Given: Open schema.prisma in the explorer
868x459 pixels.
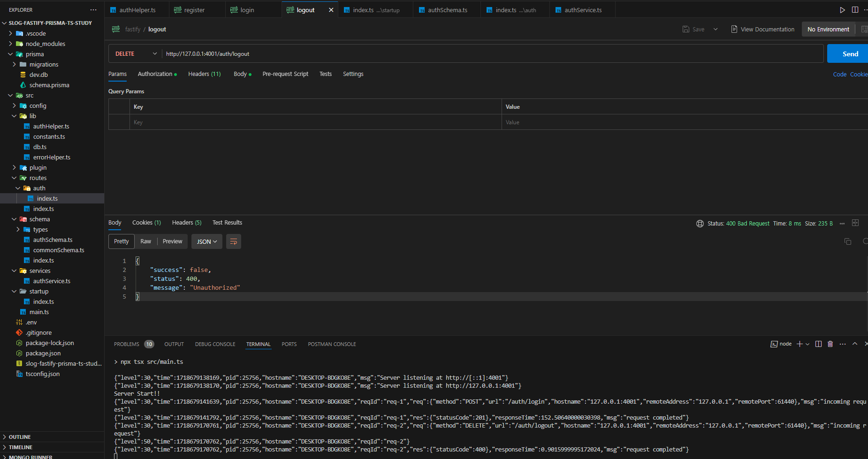Looking at the screenshot, I should click(x=49, y=85).
